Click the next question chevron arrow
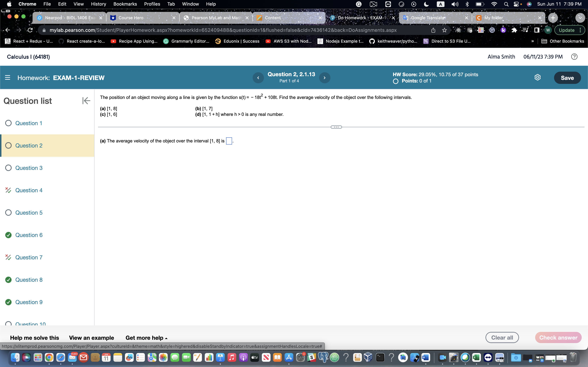 (x=325, y=78)
